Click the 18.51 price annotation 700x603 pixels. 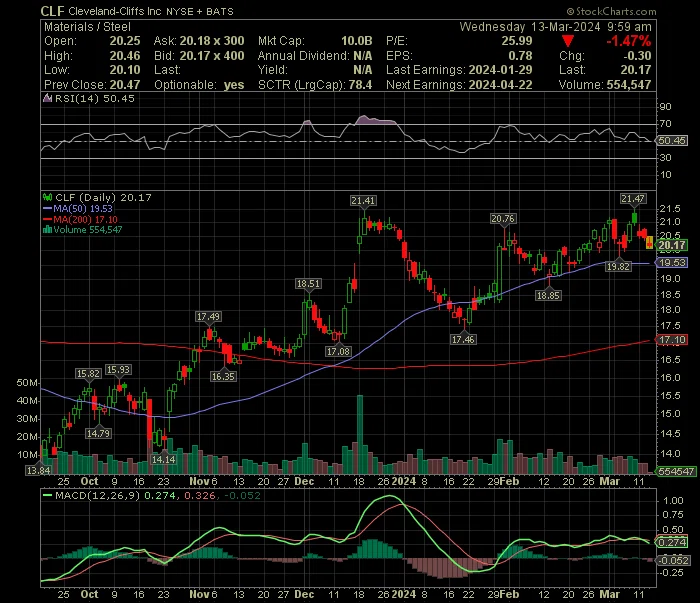pyautogui.click(x=308, y=284)
